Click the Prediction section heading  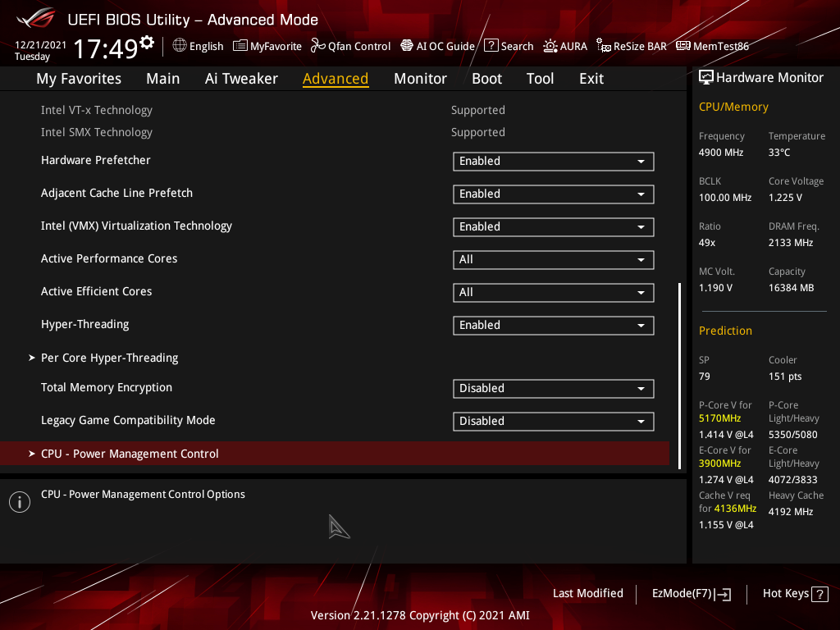725,331
